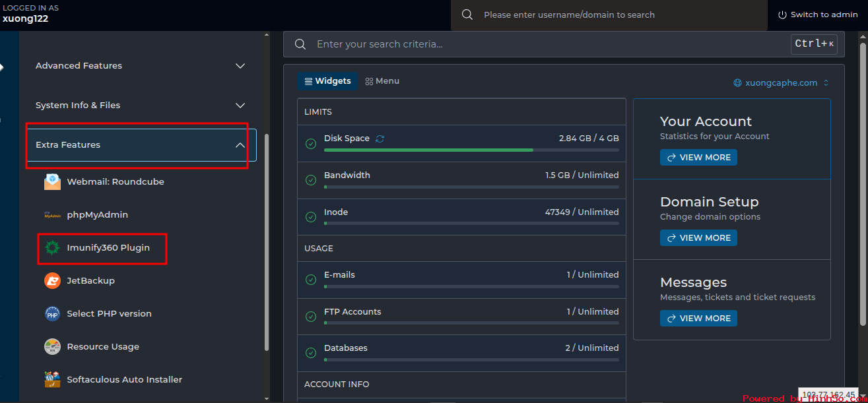Open the Webmail Roundcube icon
Screen dimensions: 868x403
tap(52, 182)
